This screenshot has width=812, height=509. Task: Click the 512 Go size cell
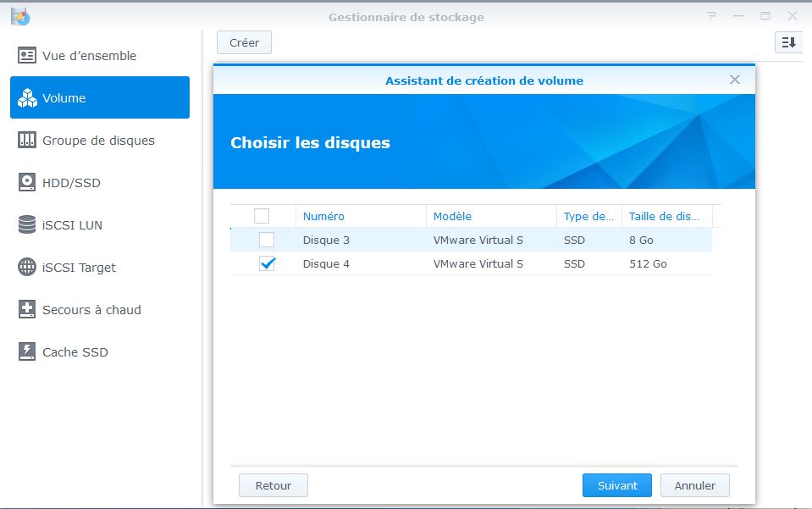[x=648, y=263]
